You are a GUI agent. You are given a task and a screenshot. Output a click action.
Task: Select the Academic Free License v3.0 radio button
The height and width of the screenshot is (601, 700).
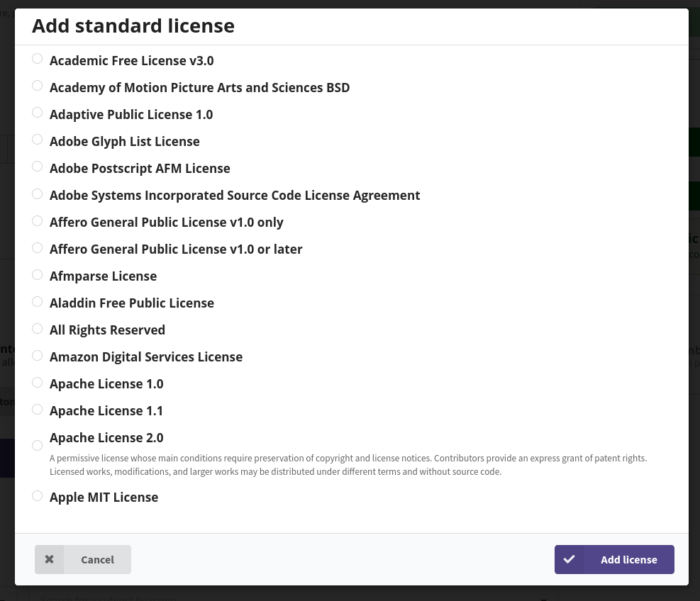(x=37, y=58)
